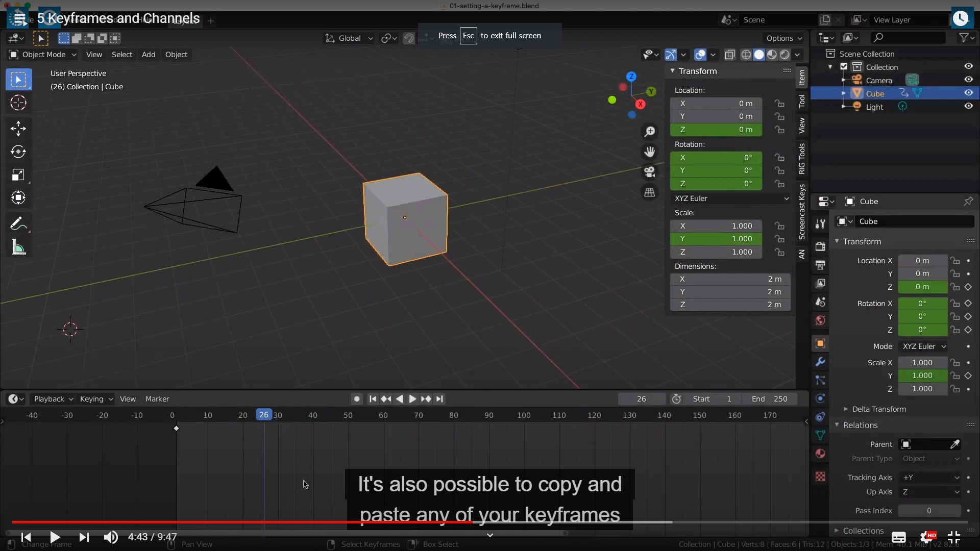
Task: Click the 3D cursor tool
Action: [18, 103]
